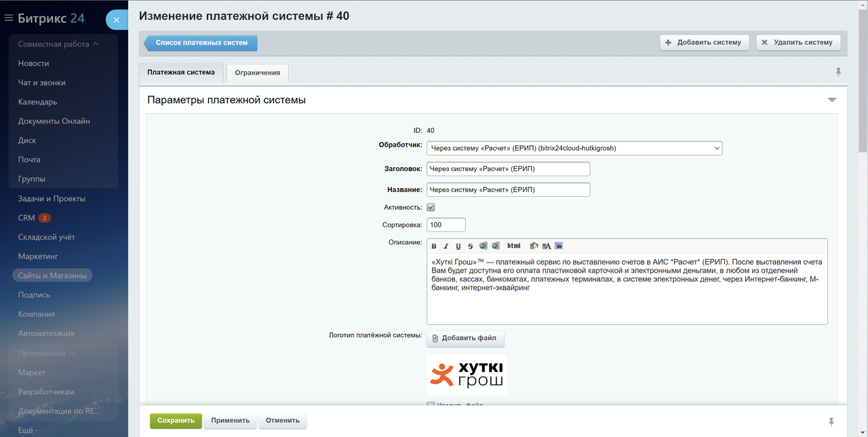Switch to the Ограничения tab

pos(257,73)
